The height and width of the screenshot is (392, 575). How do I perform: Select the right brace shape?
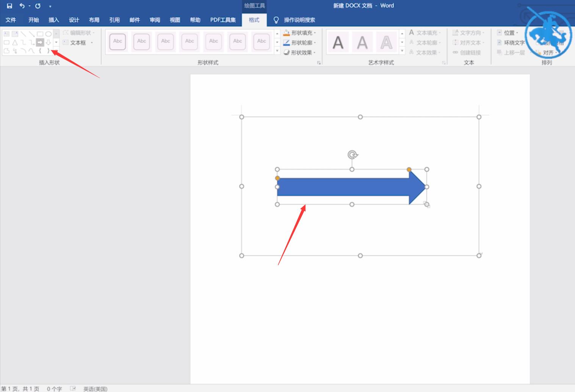pos(48,51)
